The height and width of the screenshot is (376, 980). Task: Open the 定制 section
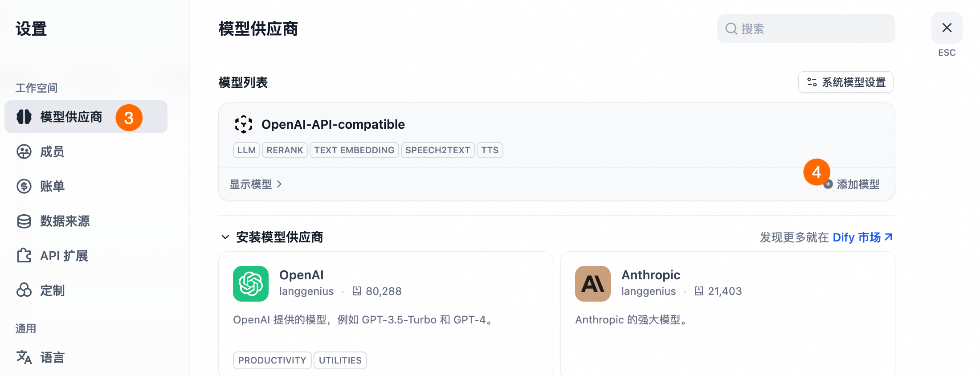[86, 290]
